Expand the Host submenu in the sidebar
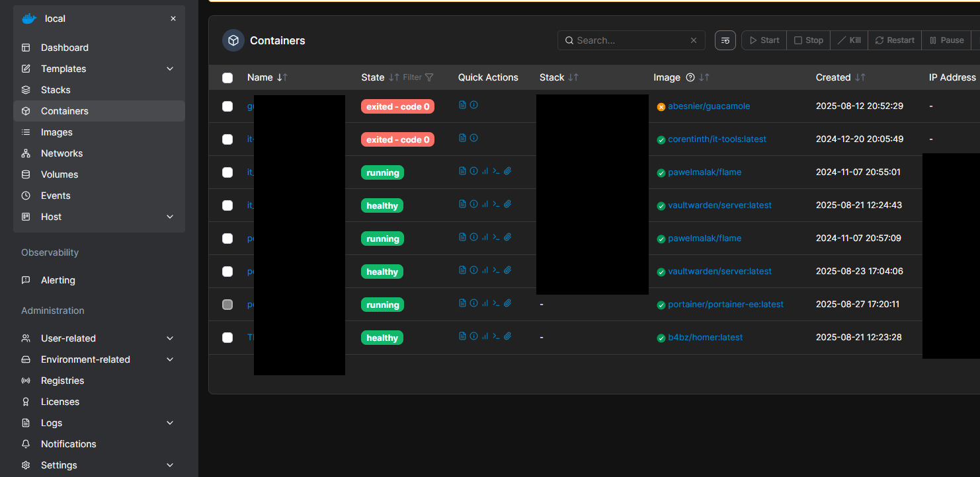The image size is (980, 477). tap(170, 217)
